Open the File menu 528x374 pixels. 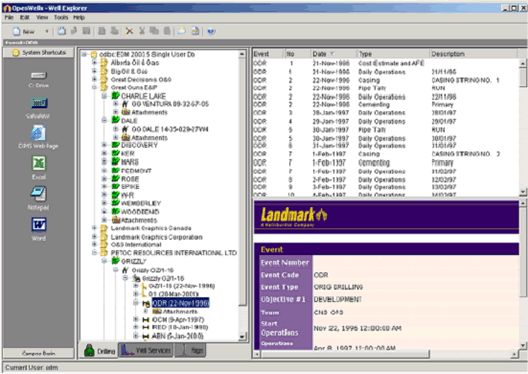(9, 18)
